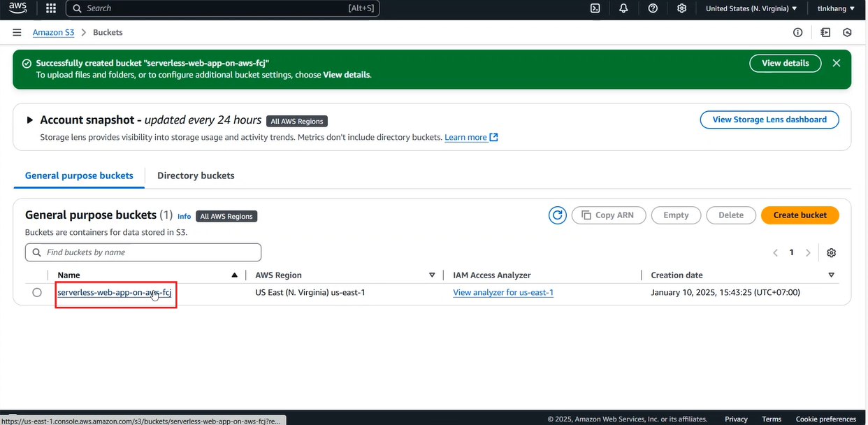Open the Privacy footer link

coord(736,419)
